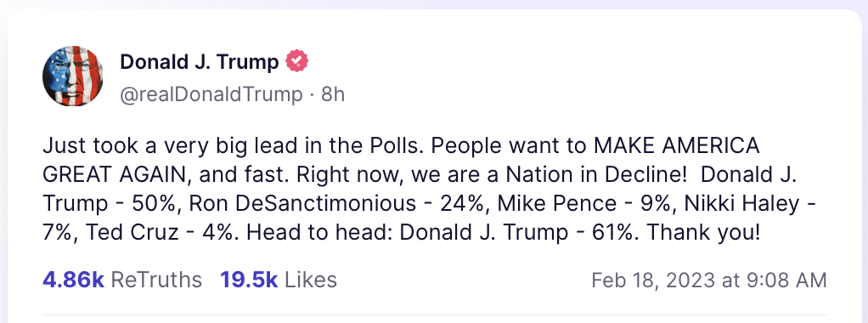Visit the @realDonaldTrump handle link
This screenshot has width=868, height=323.
[x=211, y=94]
